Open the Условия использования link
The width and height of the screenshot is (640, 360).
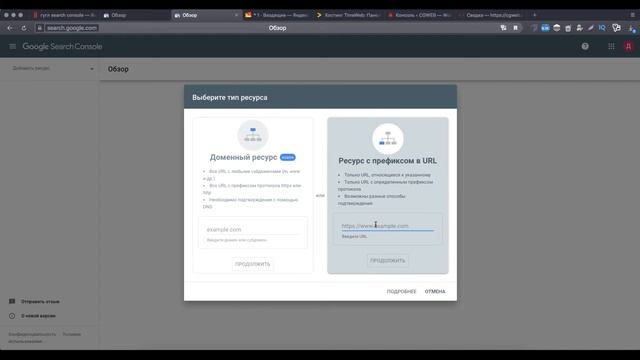pyautogui.click(x=44, y=338)
